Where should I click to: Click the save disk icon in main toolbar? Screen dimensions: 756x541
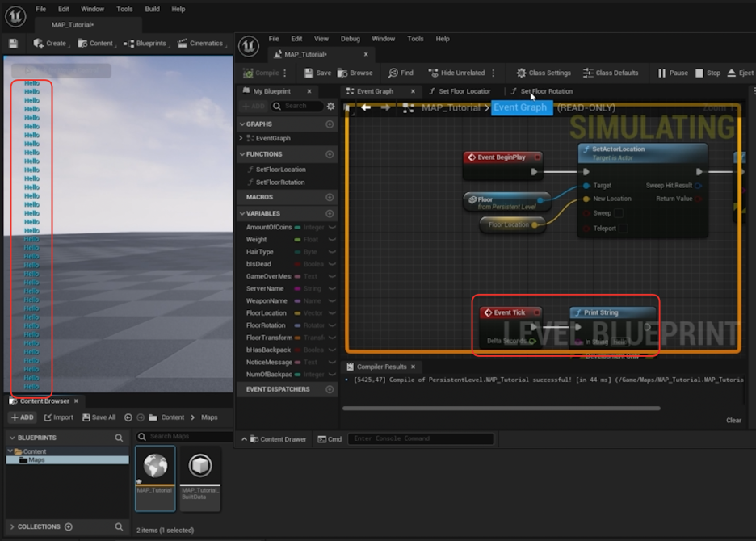pos(14,44)
